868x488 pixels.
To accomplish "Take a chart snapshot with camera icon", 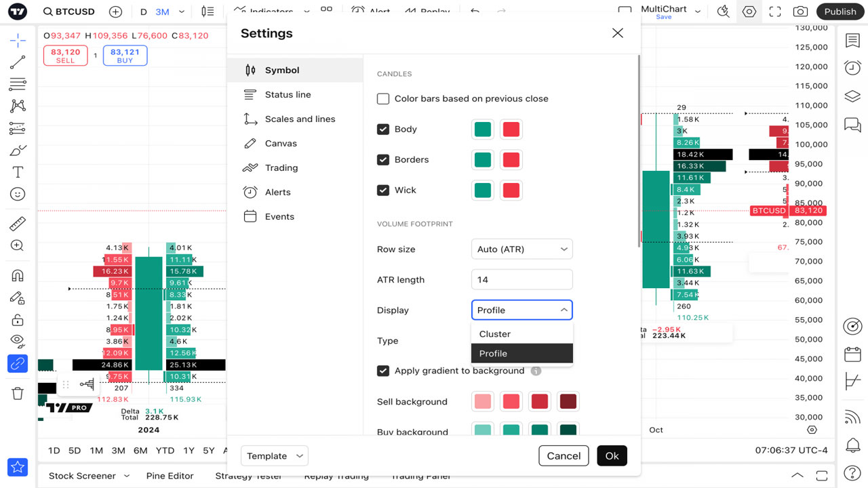I will pos(800,12).
